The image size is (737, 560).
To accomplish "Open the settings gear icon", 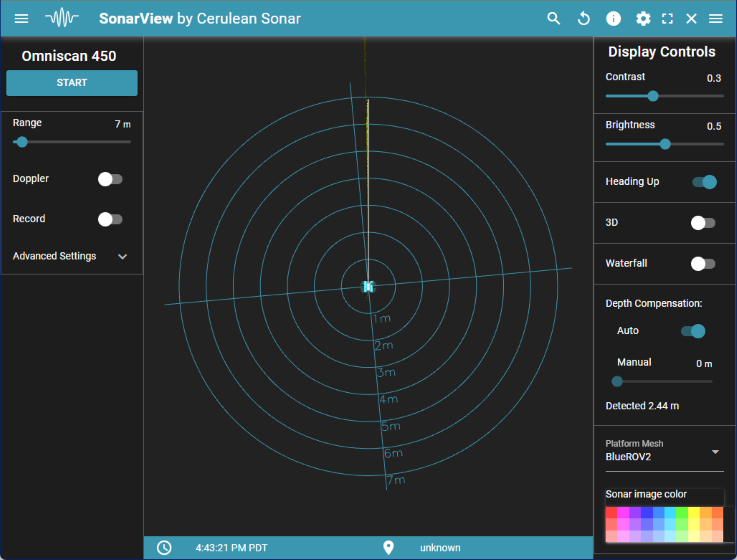I will coord(643,19).
